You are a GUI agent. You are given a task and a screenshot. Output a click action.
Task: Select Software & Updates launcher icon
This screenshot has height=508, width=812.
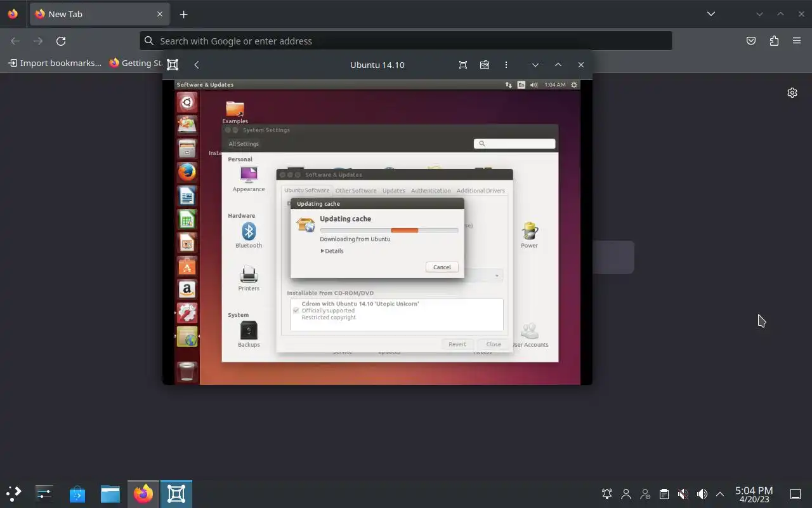tap(187, 337)
